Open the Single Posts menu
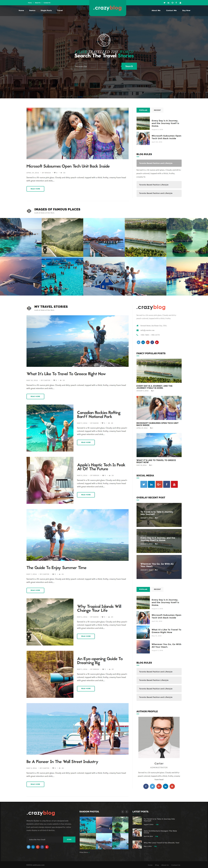 tap(46, 10)
